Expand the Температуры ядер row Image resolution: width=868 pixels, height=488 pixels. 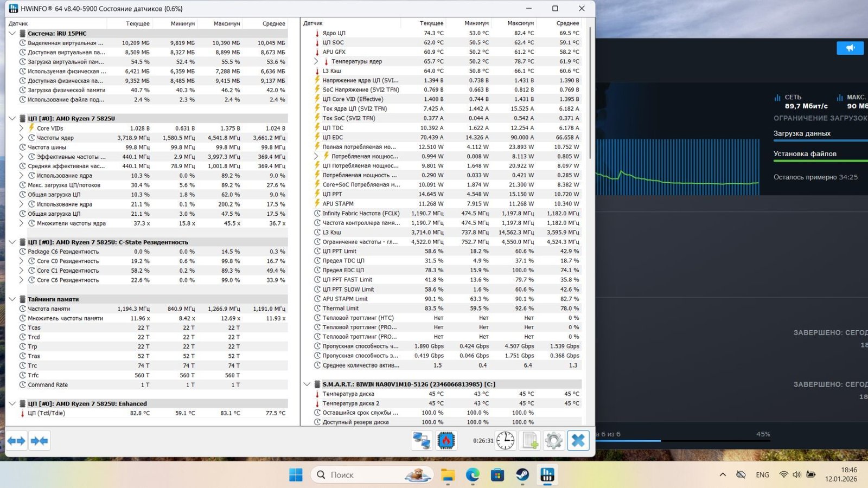pos(316,61)
